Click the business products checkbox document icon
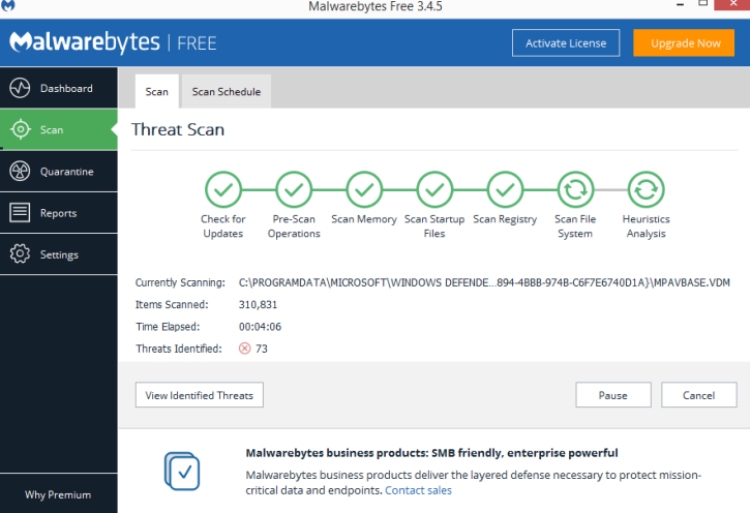This screenshot has width=750, height=513. point(182,471)
